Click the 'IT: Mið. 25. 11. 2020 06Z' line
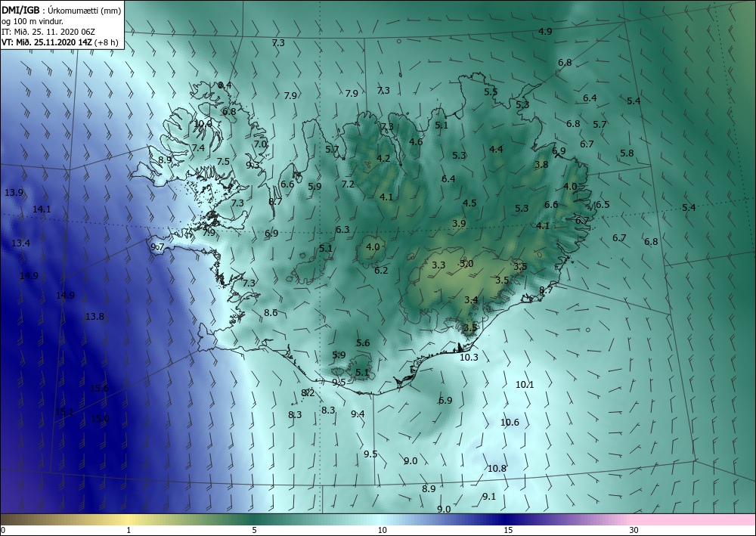756x536 pixels. tap(48, 32)
